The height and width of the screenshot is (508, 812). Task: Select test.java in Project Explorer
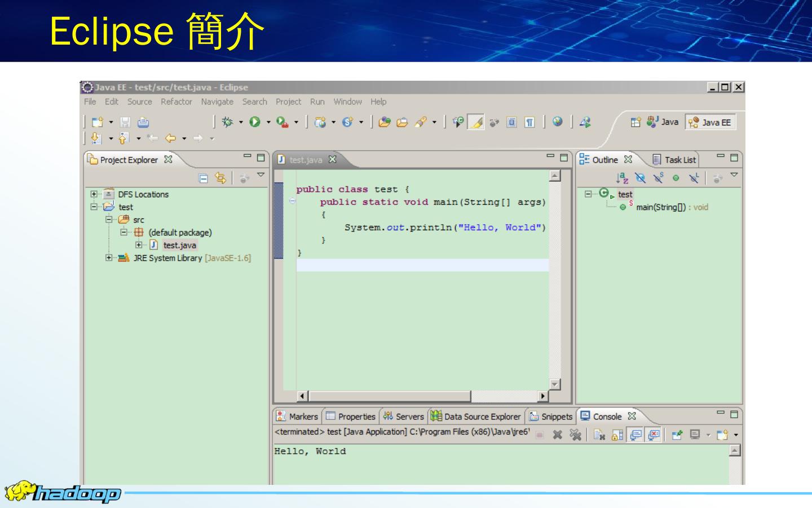pos(179,245)
